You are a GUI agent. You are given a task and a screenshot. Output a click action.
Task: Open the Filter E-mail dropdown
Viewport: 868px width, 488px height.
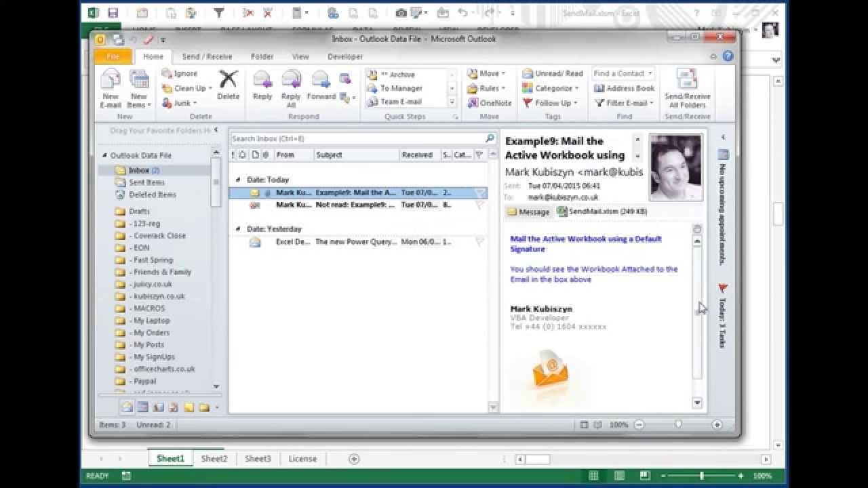(624, 103)
